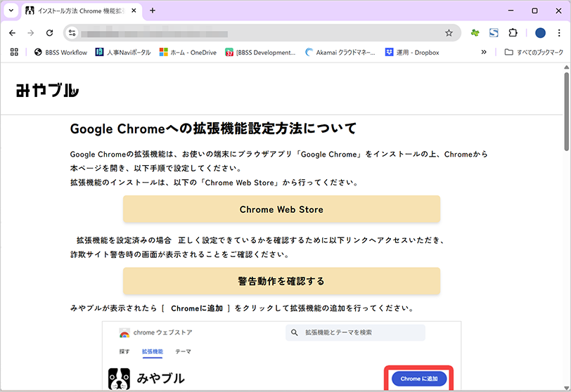
Task: Open the Chrome profile avatar
Action: click(x=540, y=33)
